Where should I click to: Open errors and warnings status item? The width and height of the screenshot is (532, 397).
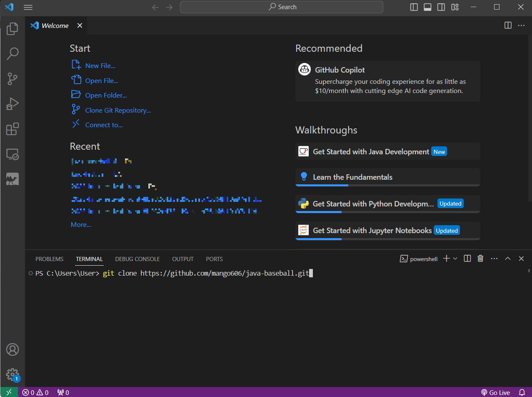[x=35, y=392]
